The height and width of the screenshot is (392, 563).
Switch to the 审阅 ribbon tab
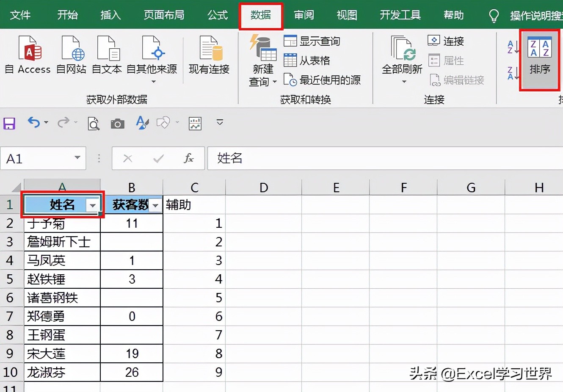(304, 15)
